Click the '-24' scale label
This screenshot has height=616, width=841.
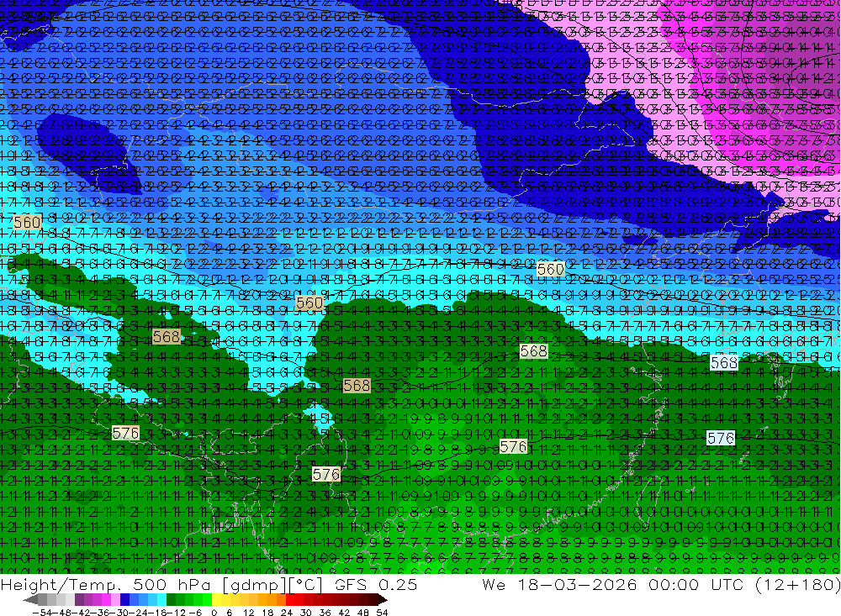138,613
